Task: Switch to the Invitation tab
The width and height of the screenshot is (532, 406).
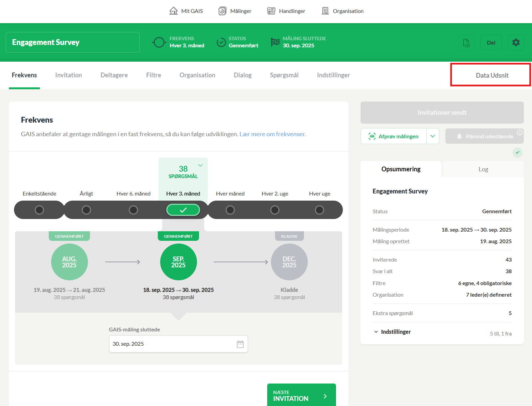Action: tap(69, 75)
